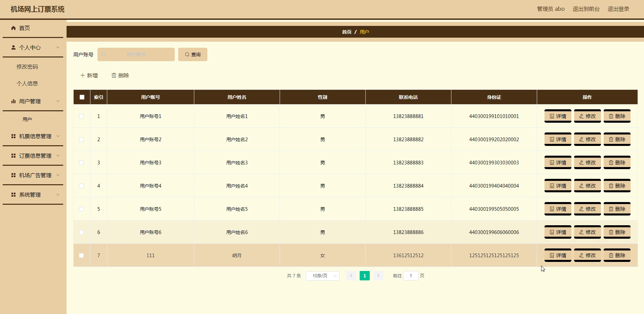Image resolution: width=644 pixels, height=314 pixels.
Task: Delete the 用户账号2 row
Action: [x=617, y=139]
